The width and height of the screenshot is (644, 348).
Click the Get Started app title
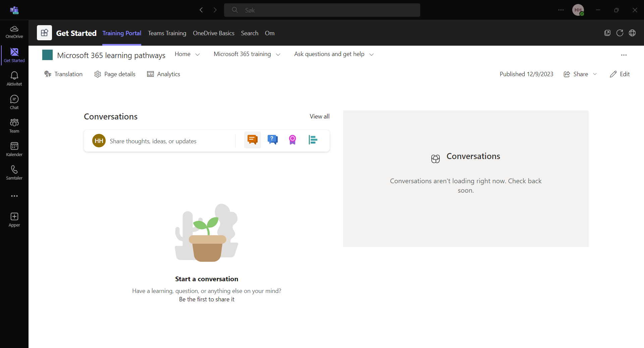(76, 33)
